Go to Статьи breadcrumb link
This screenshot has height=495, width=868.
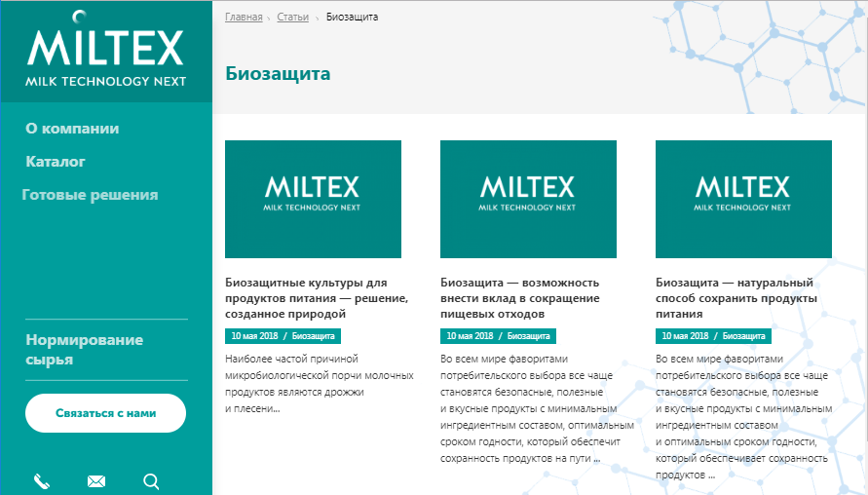293,17
